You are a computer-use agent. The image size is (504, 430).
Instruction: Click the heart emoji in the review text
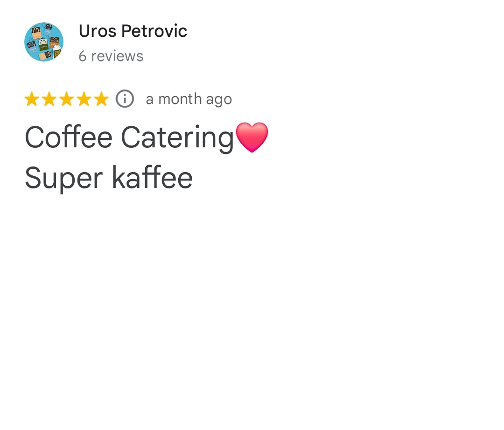[252, 137]
